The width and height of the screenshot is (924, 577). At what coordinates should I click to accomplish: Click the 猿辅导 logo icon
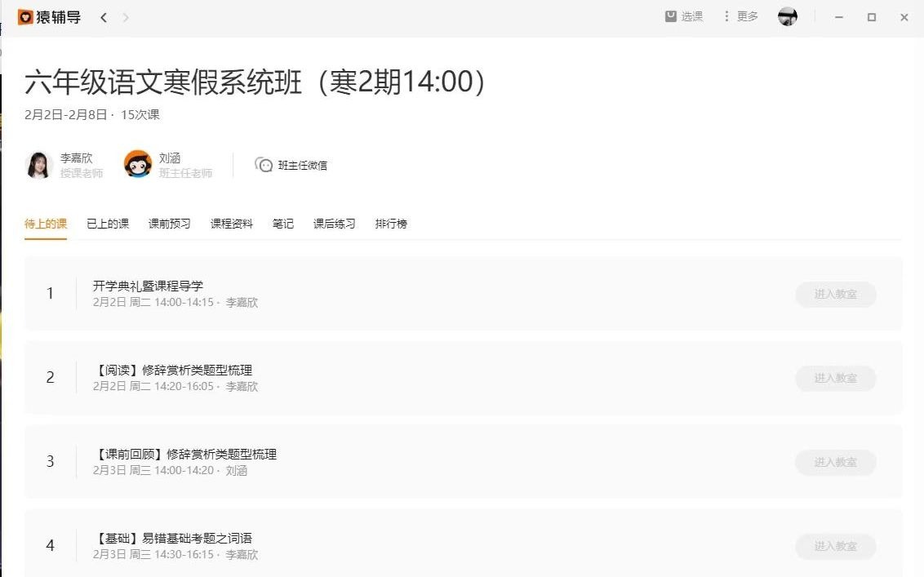pos(24,16)
